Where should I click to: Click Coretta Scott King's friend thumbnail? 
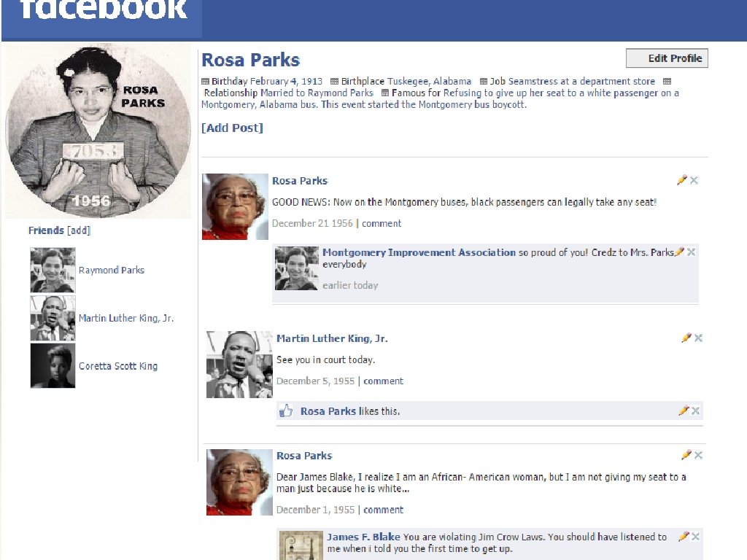pyautogui.click(x=53, y=366)
